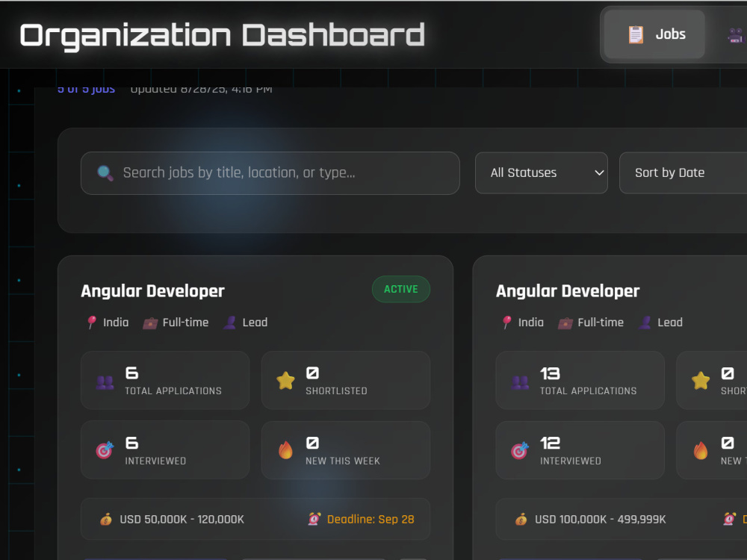Click the target icon for 12 Interviewed
Image resolution: width=747 pixels, height=560 pixels.
tap(520, 450)
